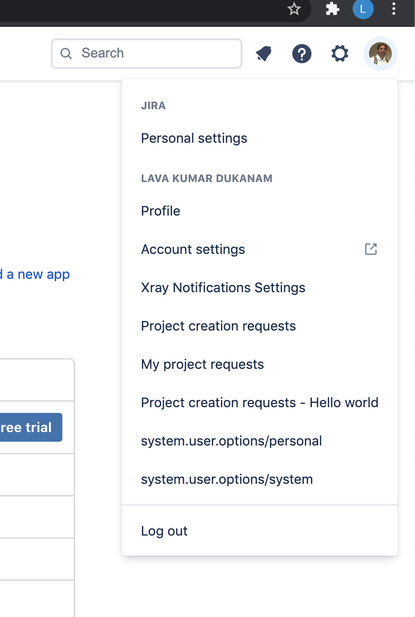Open Jira notifications bell
The height and width of the screenshot is (617, 415).
click(264, 54)
